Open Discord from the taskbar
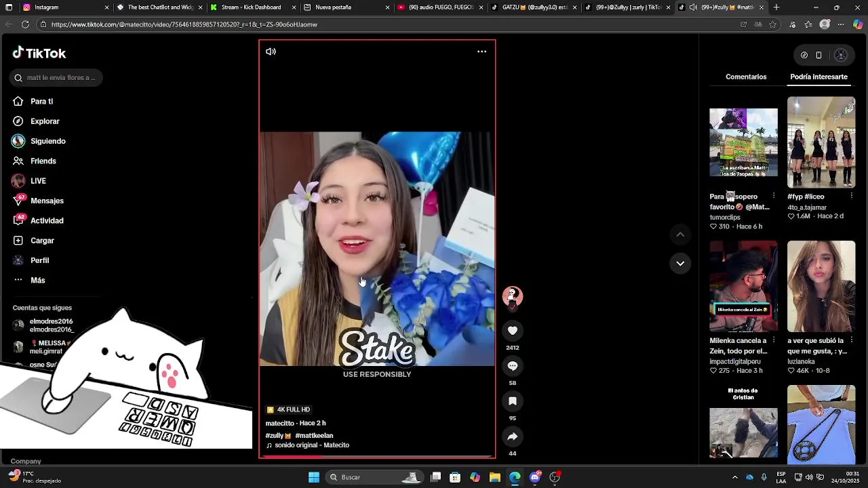Viewport: 868px width, 488px height. pyautogui.click(x=535, y=477)
